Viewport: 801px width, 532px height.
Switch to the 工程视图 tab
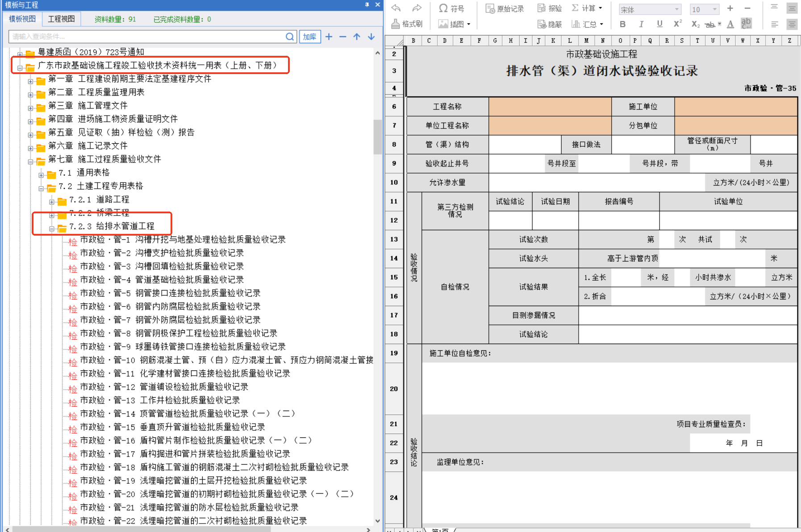(61, 19)
